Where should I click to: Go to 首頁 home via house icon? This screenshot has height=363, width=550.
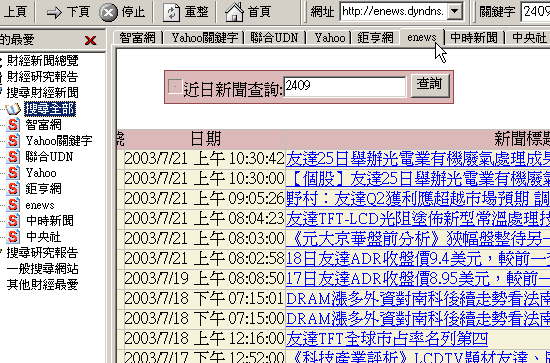click(x=234, y=12)
